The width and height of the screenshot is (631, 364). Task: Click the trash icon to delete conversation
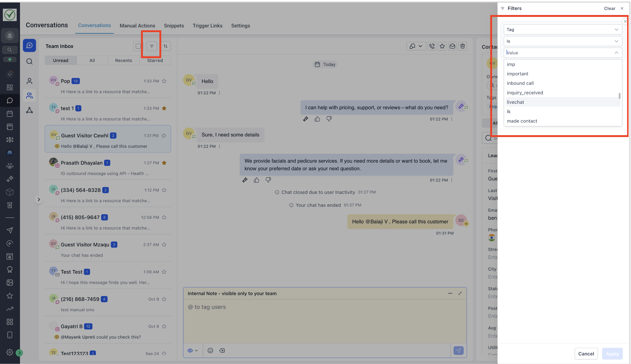pos(462,46)
